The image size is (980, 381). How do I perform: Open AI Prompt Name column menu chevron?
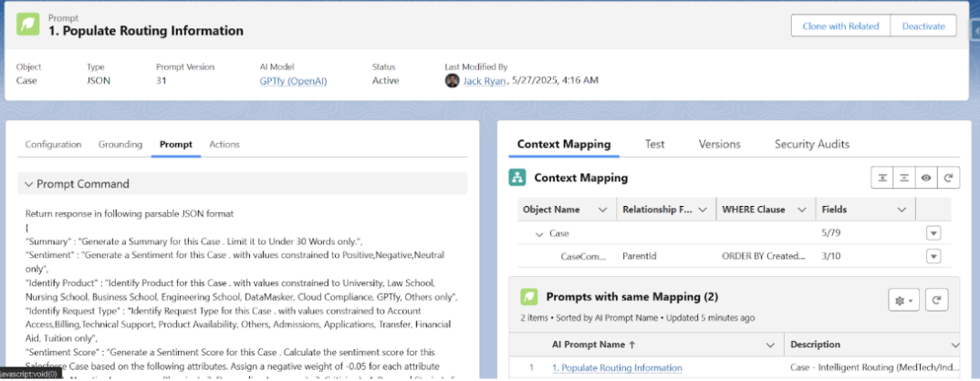(x=770, y=345)
